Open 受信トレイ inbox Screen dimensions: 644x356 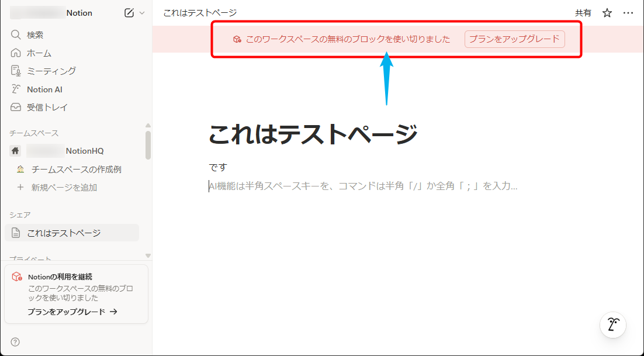pos(47,108)
